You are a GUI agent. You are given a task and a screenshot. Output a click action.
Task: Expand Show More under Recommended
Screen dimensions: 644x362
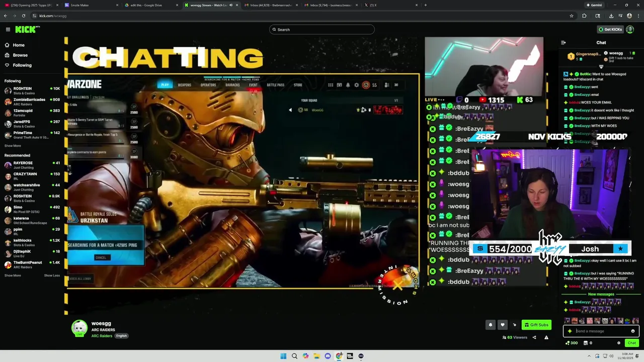tap(13, 276)
